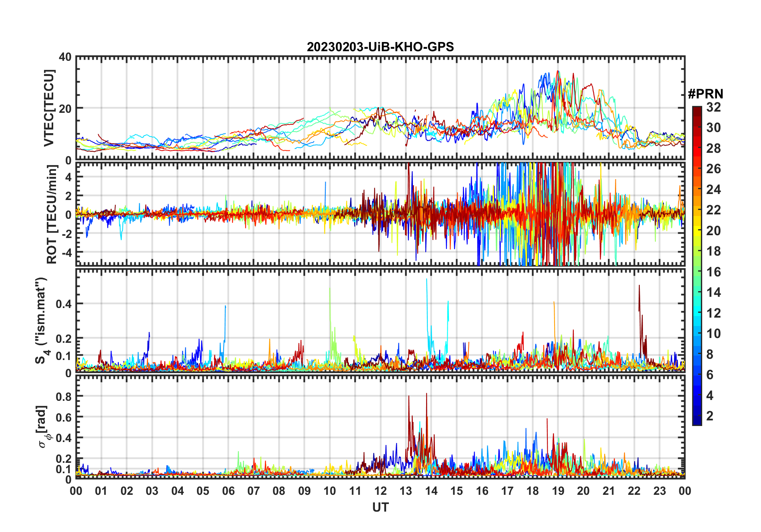Image resolution: width=761 pixels, height=532 pixels.
Task: Pick the cyan colorbar region near 12
Action: (x=697, y=313)
